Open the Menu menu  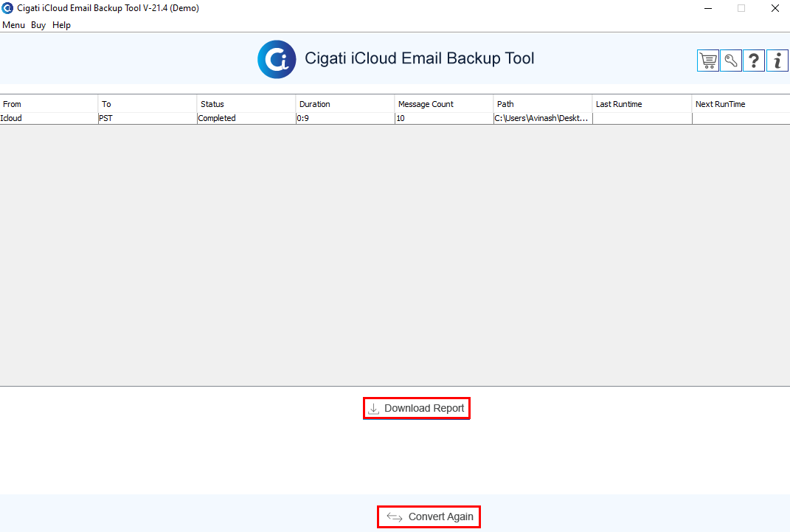[13, 25]
